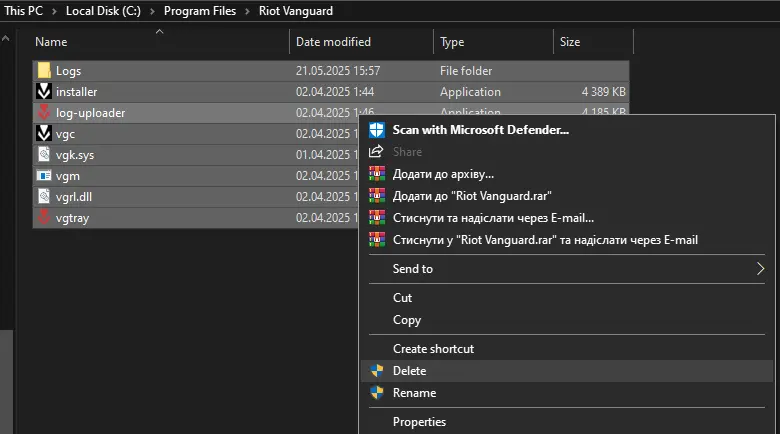780x434 pixels.
Task: Click the Name column sort arrow
Action: click(160, 31)
